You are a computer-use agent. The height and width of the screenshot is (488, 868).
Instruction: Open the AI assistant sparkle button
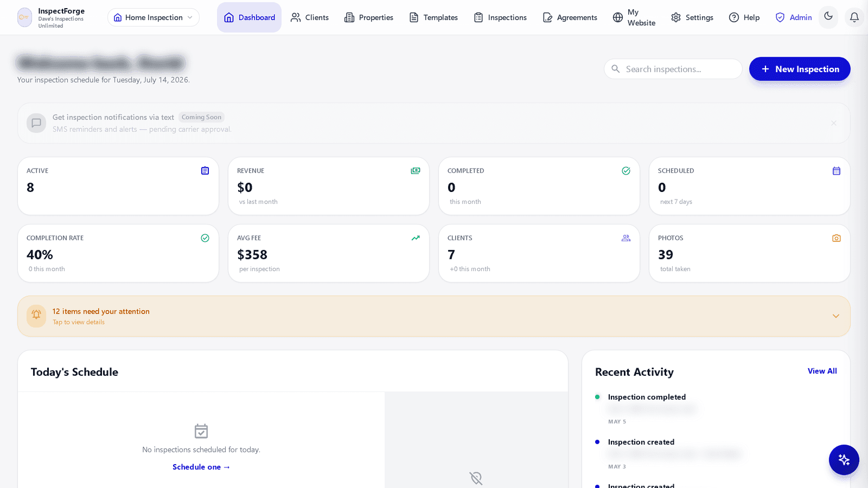tap(844, 460)
